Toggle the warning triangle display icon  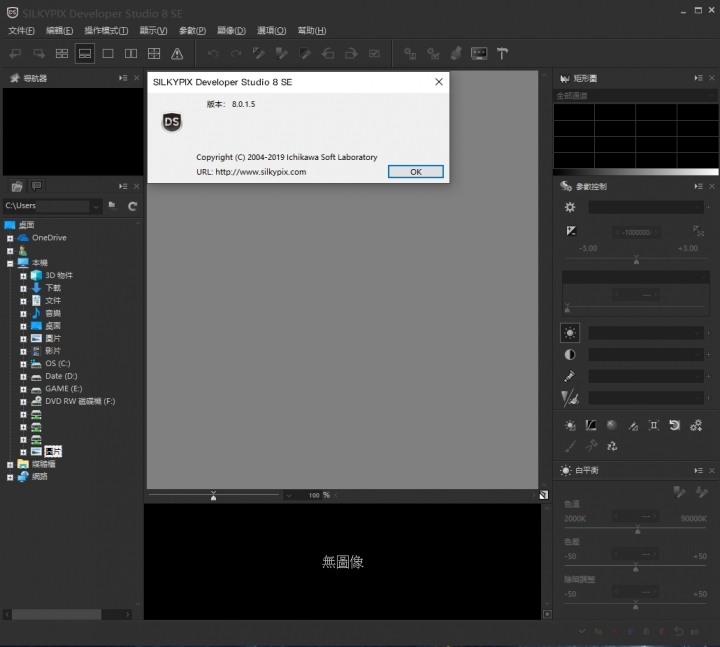point(177,54)
